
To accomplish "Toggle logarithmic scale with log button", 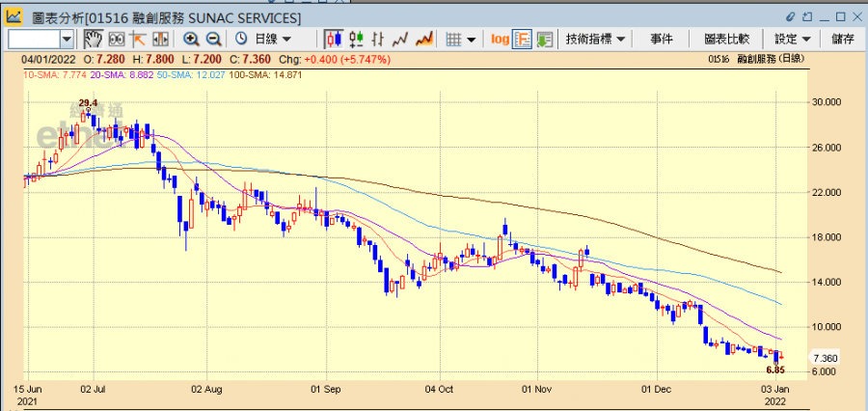I will pyautogui.click(x=500, y=39).
